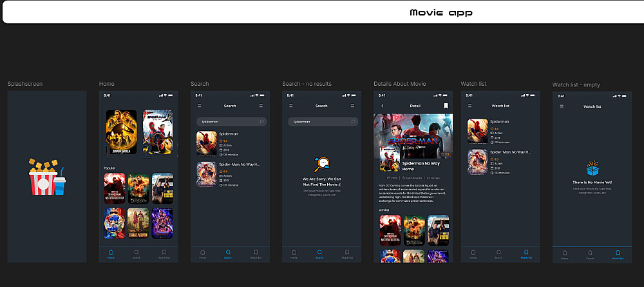Open Watch list tab on Search screen
This screenshot has height=287, width=644.
pyautogui.click(x=256, y=254)
